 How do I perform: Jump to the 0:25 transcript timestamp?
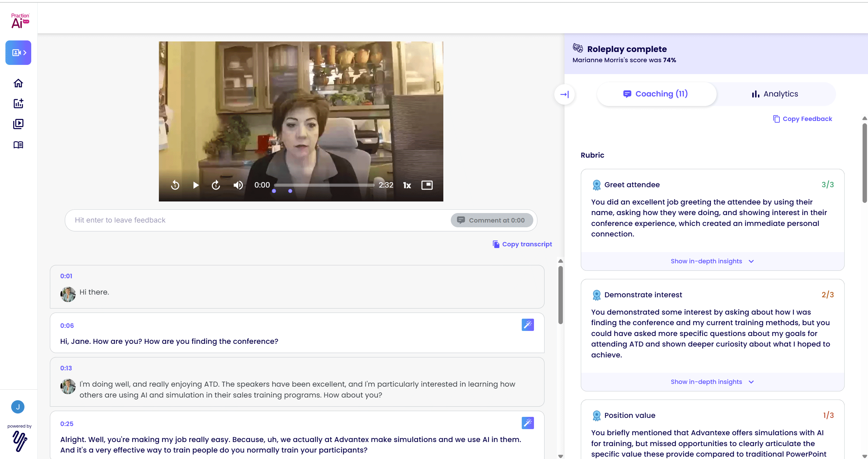(67, 424)
